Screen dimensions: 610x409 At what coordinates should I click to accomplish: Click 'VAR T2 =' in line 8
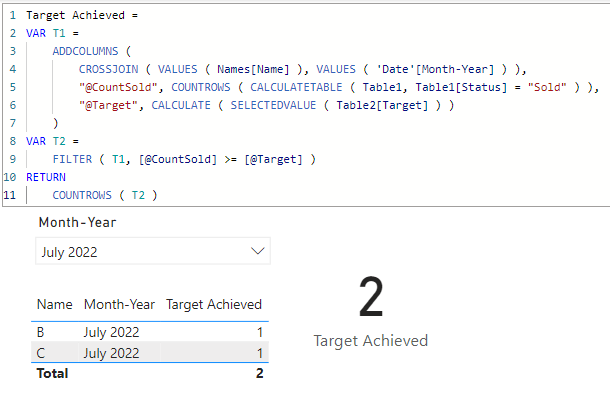tap(52, 141)
